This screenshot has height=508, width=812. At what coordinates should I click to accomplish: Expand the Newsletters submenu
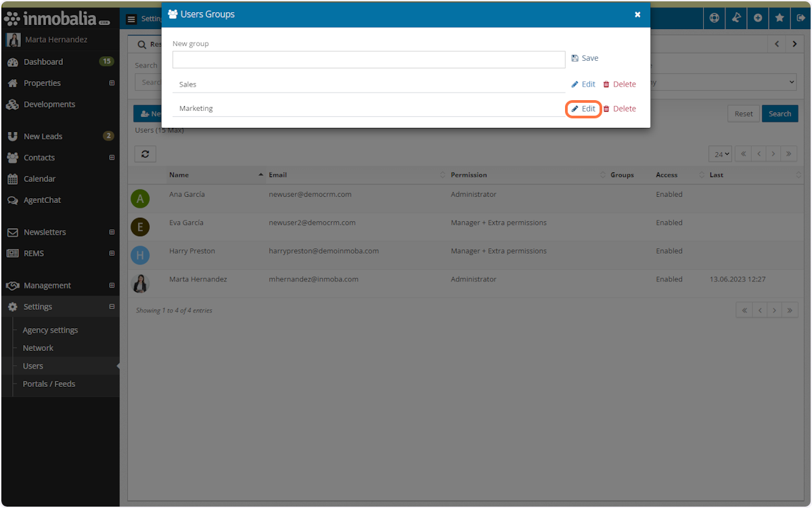pos(112,232)
